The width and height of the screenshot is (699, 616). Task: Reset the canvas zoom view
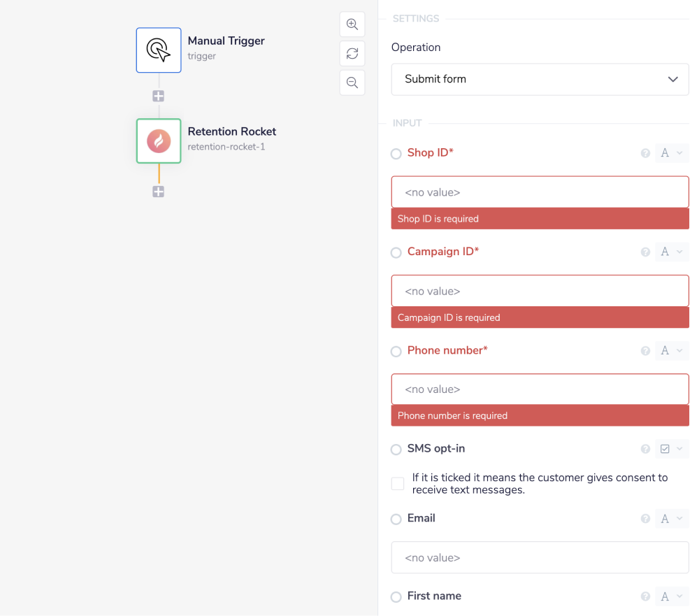point(352,53)
